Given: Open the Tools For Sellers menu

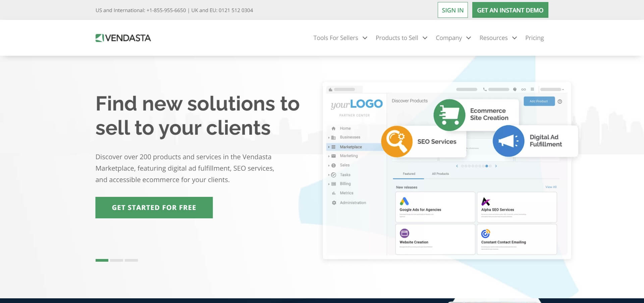Looking at the screenshot, I should [x=336, y=38].
